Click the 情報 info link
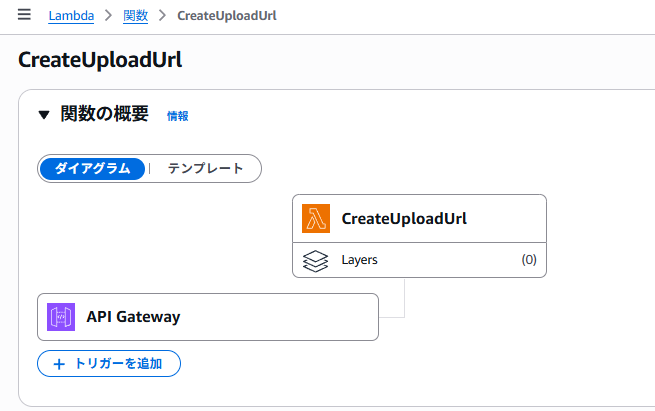Viewport: 655px width, 411px height. coord(178,116)
